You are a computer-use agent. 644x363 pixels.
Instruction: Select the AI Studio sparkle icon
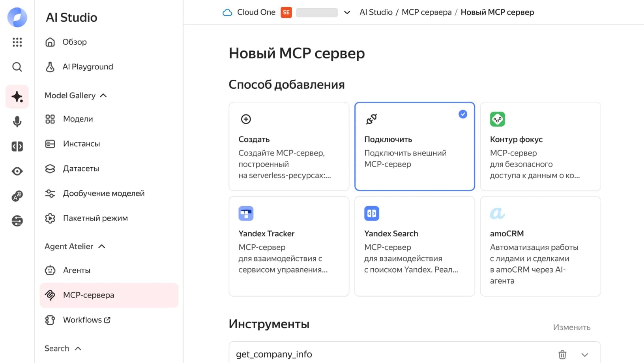coord(17,97)
